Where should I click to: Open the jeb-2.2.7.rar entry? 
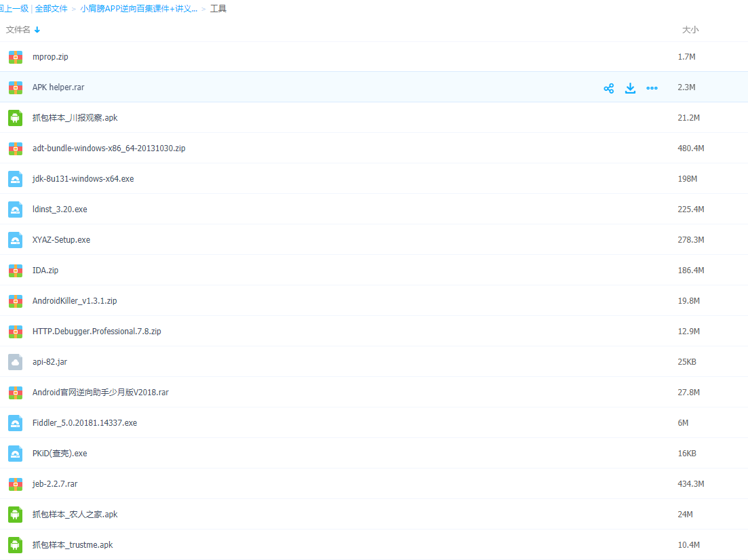(x=55, y=484)
